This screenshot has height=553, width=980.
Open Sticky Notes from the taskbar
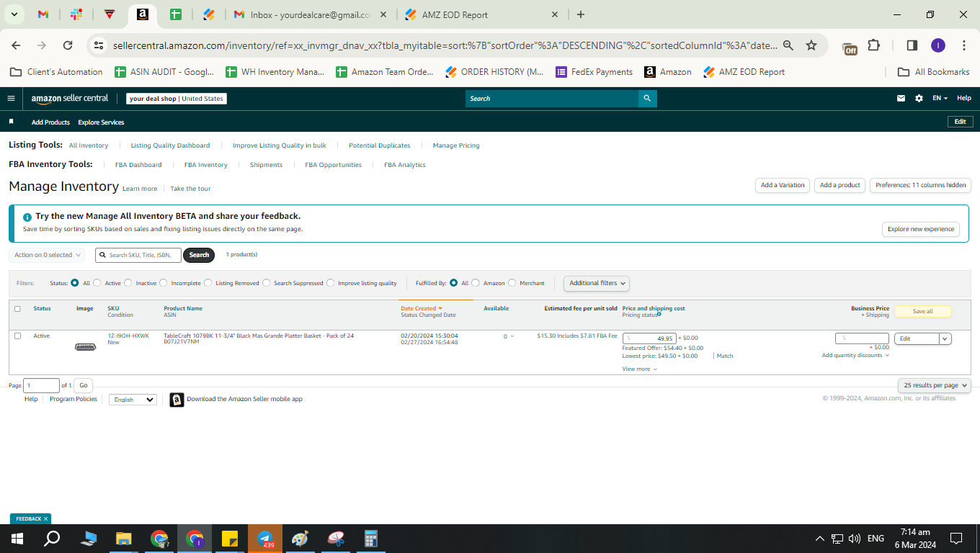pos(230,539)
